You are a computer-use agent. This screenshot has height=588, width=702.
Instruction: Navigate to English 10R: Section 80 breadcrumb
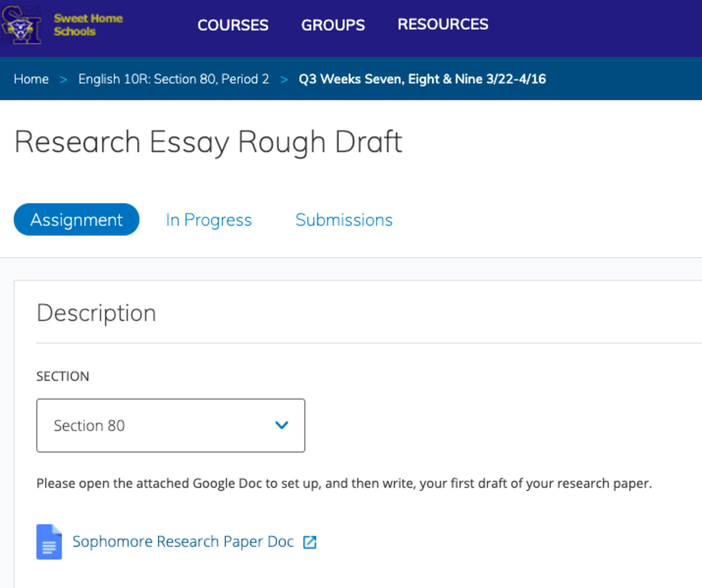click(x=173, y=79)
